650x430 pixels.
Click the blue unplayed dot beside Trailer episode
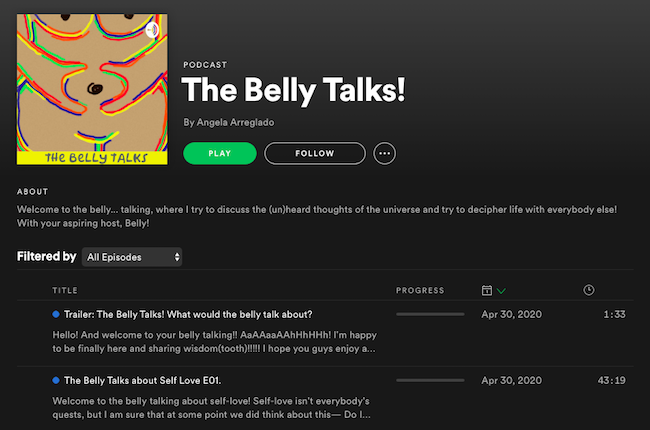pos(56,315)
